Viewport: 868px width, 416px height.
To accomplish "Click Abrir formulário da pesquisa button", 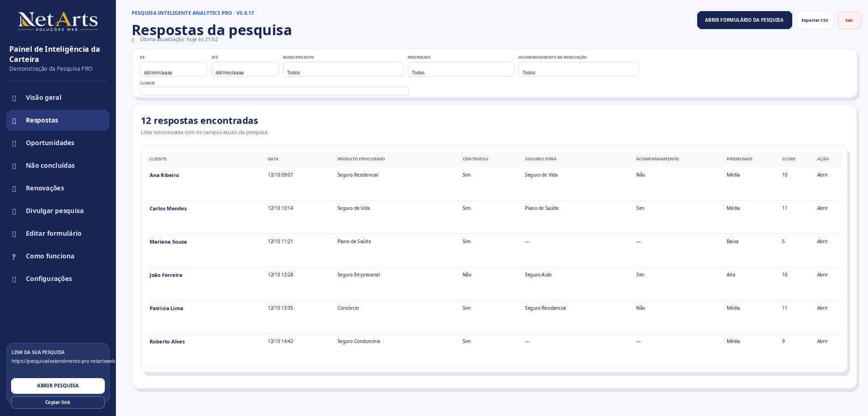I will [744, 20].
